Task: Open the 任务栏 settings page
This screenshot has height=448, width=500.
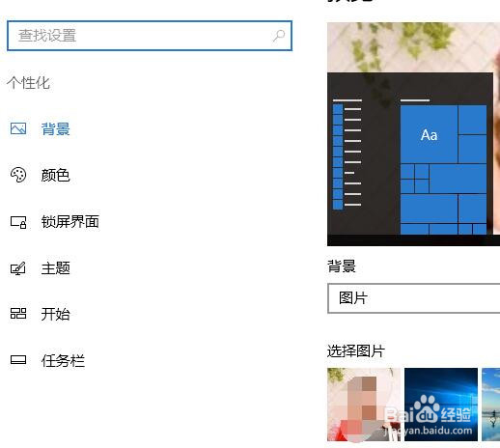Action: (63, 360)
